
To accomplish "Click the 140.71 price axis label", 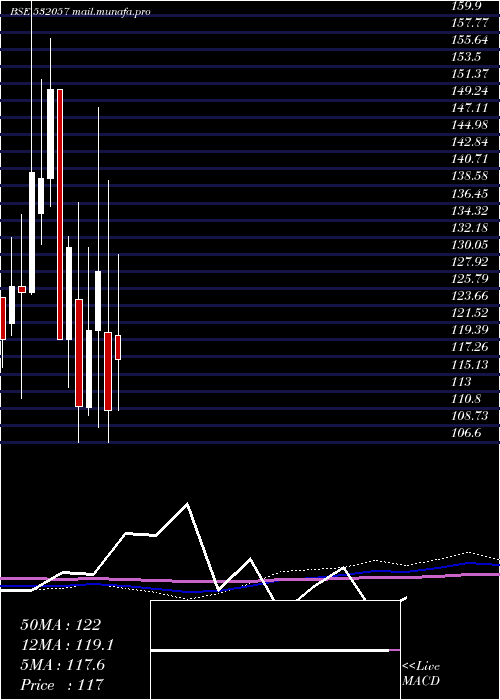I will [x=471, y=159].
